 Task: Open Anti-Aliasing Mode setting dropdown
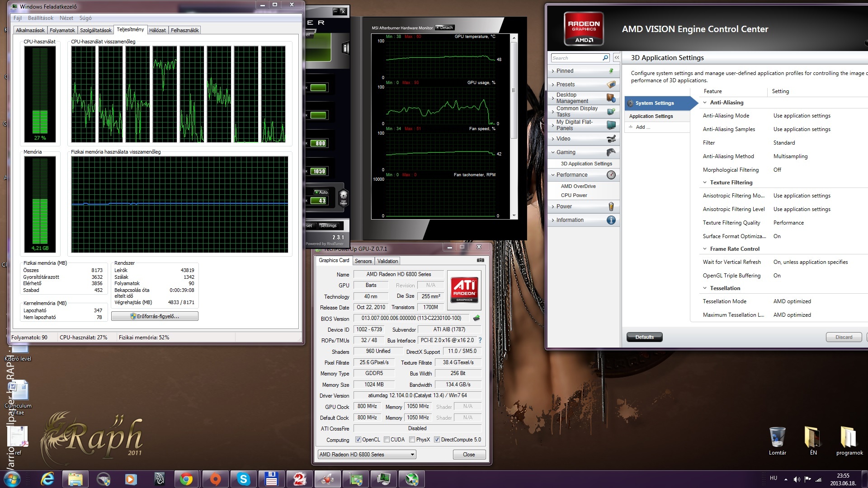click(802, 116)
